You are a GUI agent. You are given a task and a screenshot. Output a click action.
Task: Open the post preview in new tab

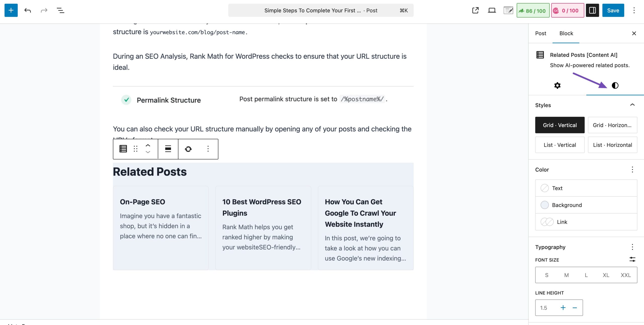point(475,10)
